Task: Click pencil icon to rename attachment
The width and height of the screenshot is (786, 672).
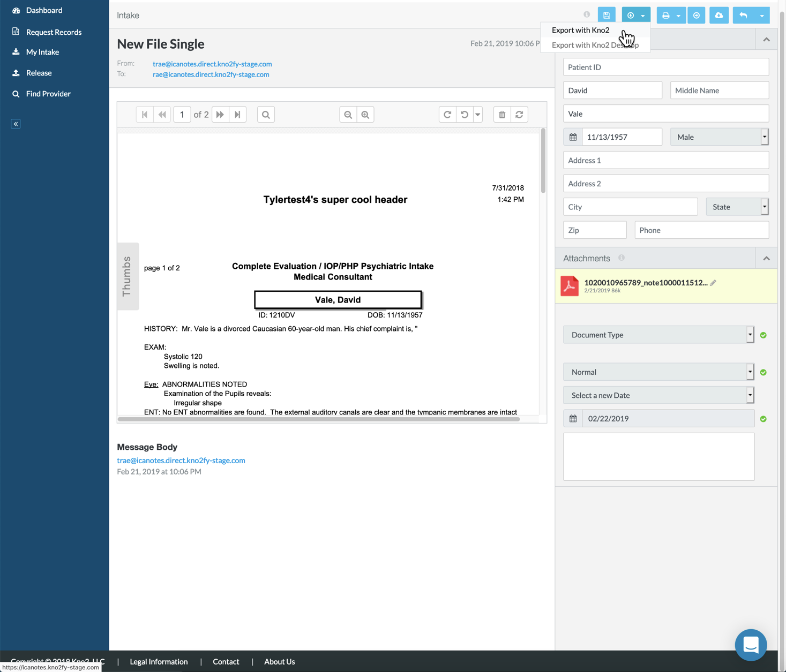Action: 713,283
